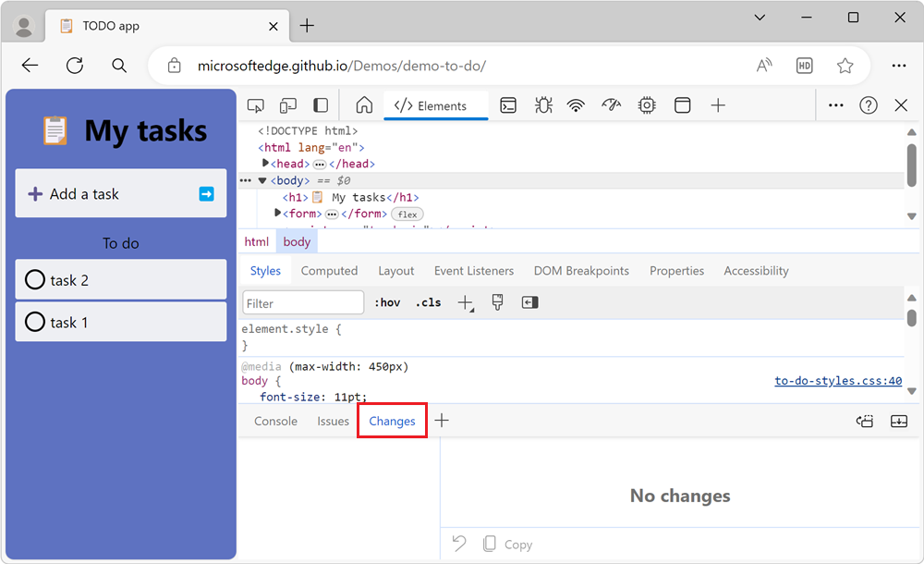Viewport: 924px width, 564px height.
Task: Open the Memory tool
Action: (647, 105)
